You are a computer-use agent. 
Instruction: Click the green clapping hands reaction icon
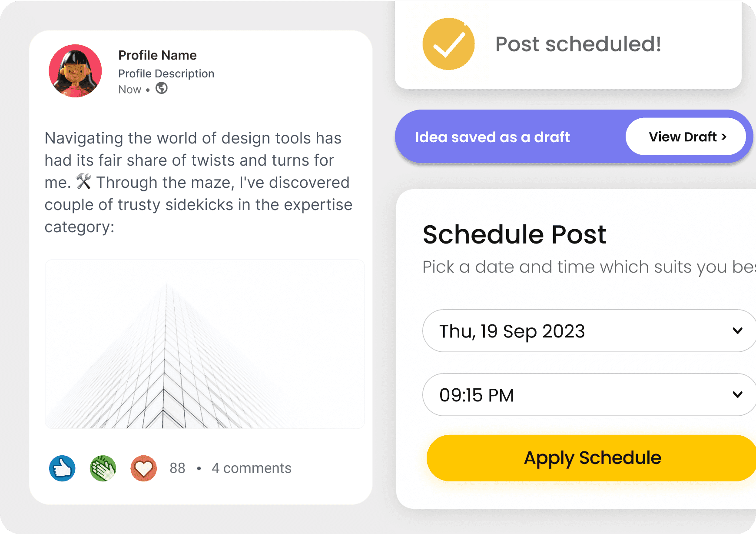103,468
